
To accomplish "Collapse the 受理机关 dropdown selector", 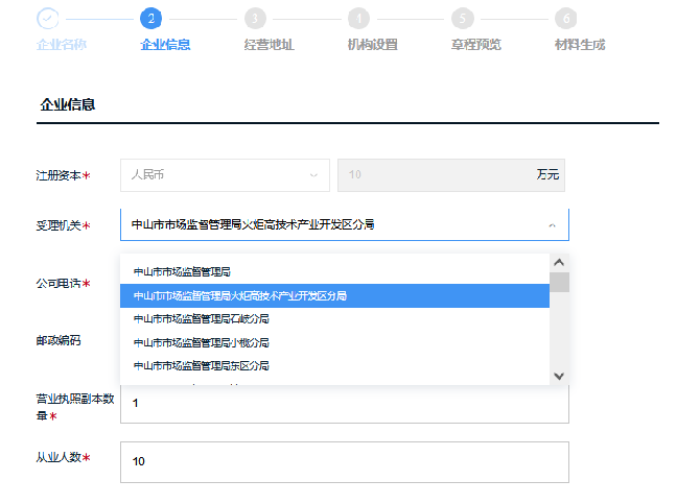I will click(x=344, y=225).
